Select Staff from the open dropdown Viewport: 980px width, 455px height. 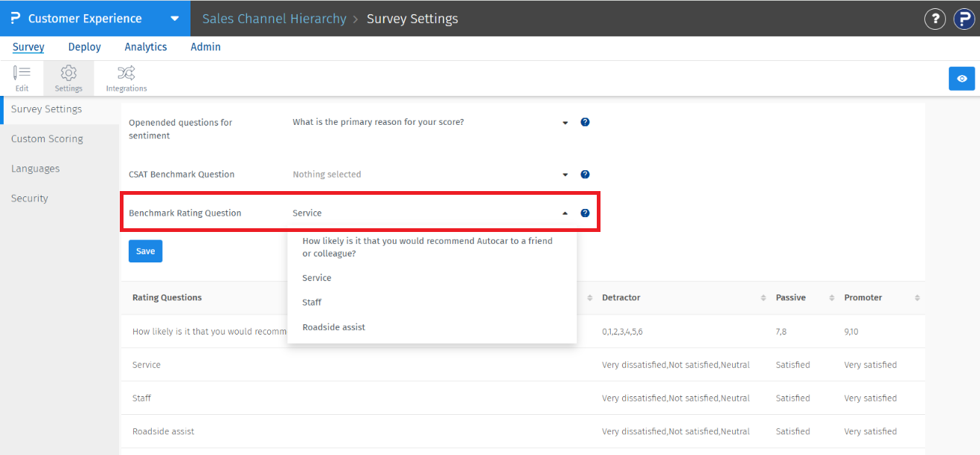click(x=311, y=302)
